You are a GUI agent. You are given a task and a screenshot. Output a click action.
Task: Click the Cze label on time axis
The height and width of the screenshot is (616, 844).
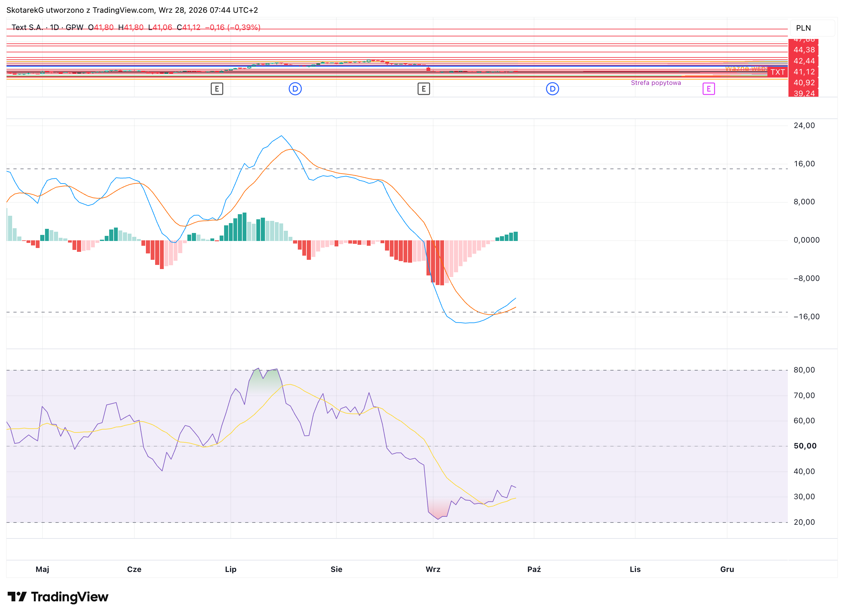tap(134, 569)
